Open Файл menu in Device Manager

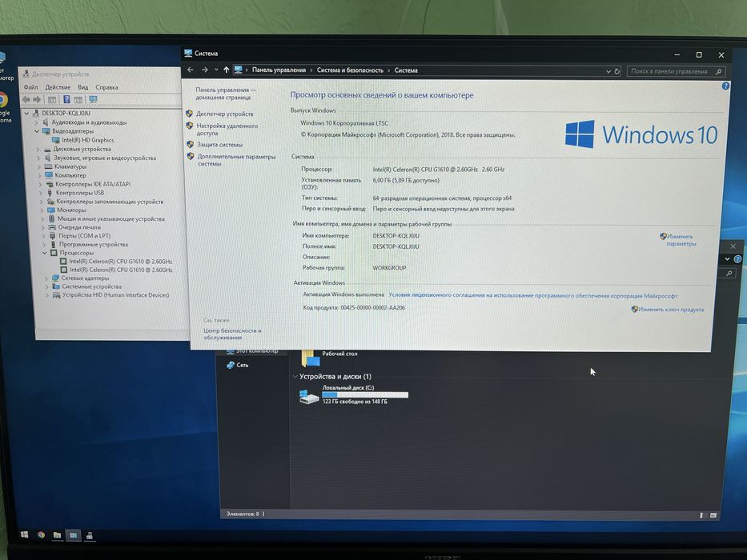pos(30,87)
